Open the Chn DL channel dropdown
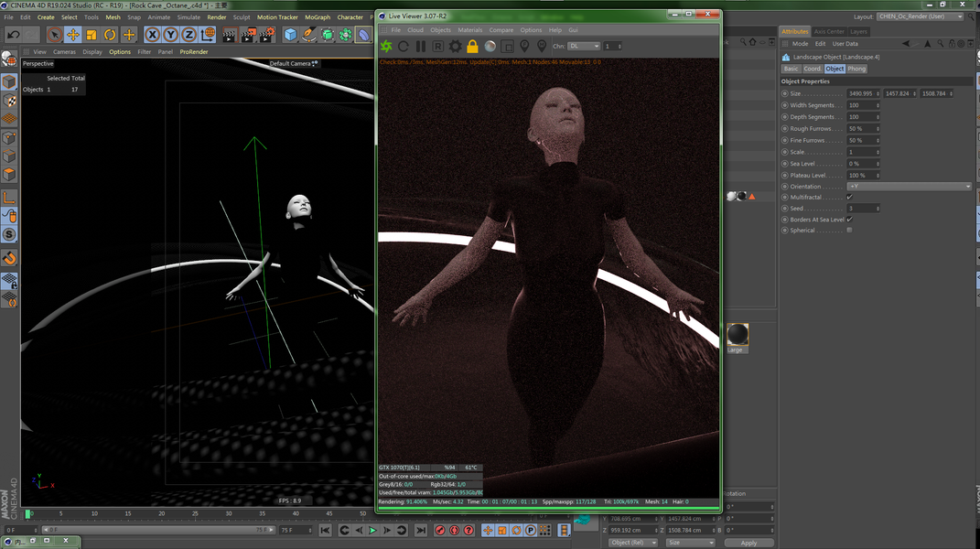 [x=584, y=47]
